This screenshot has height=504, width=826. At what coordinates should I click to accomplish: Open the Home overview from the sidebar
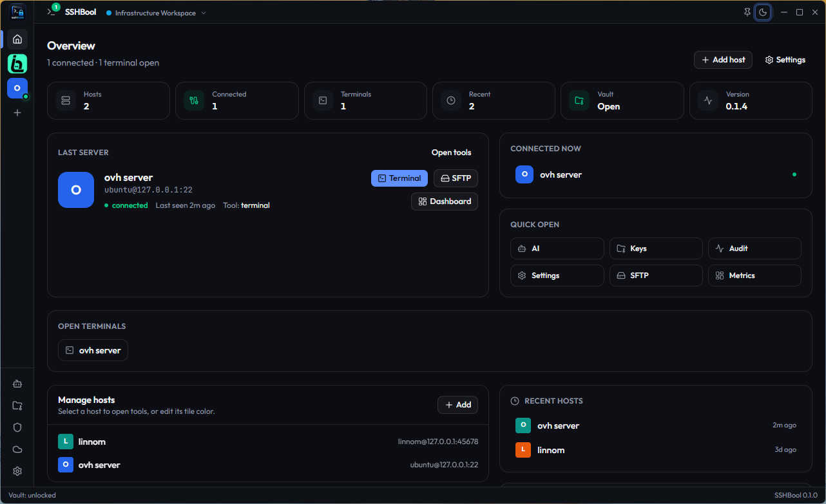click(17, 39)
